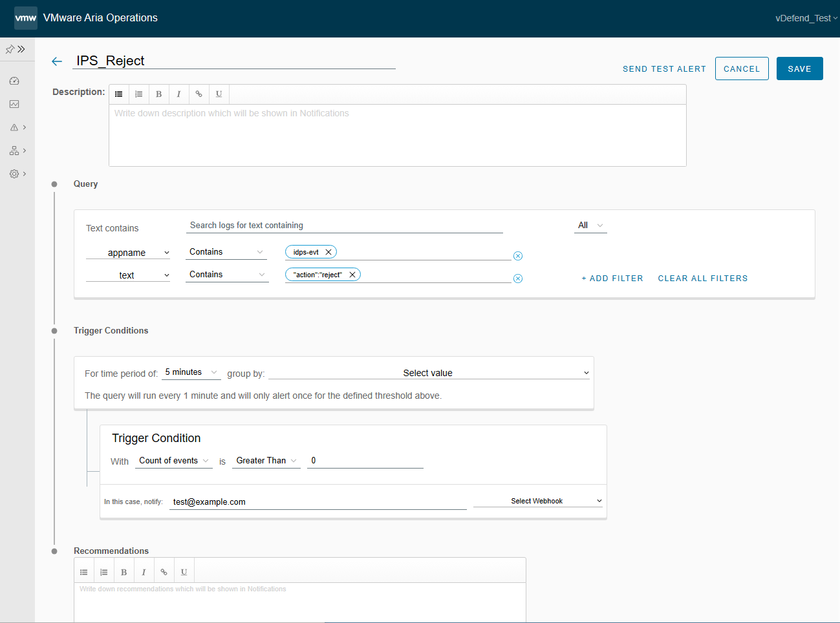
Task: Click the CANCEL button
Action: (x=742, y=69)
